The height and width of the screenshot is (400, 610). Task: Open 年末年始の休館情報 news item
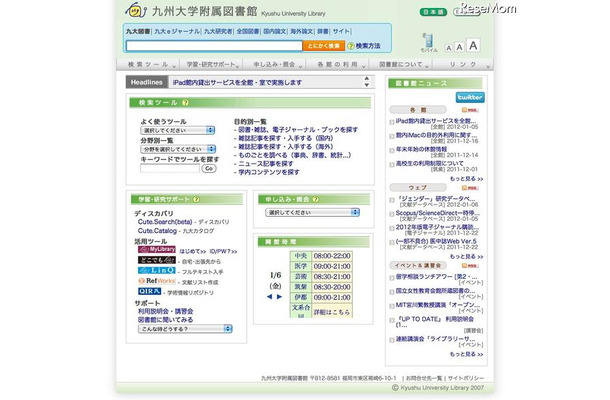[x=421, y=149]
